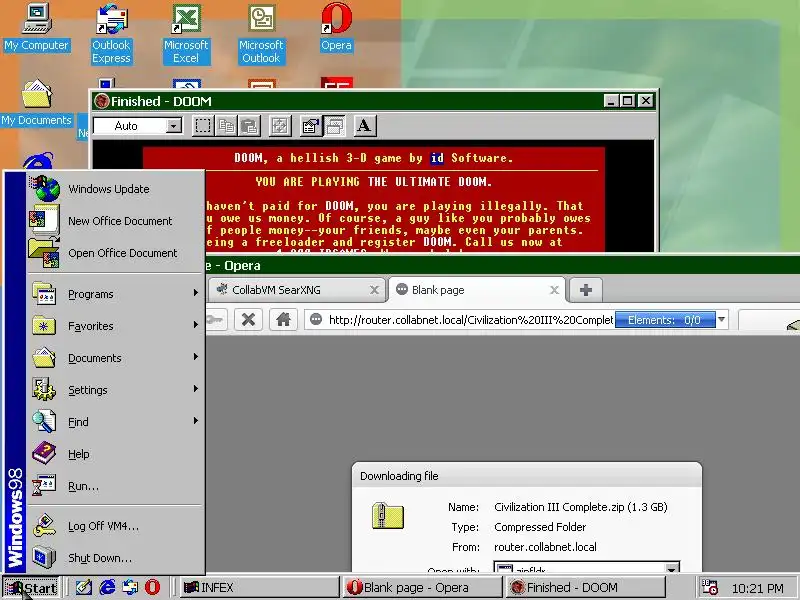The height and width of the screenshot is (600, 800).
Task: Select Windows Update in Start menu
Action: click(x=116, y=189)
